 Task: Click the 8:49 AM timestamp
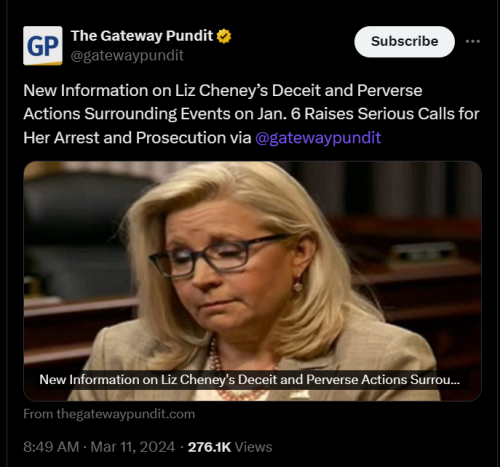pyautogui.click(x=51, y=447)
